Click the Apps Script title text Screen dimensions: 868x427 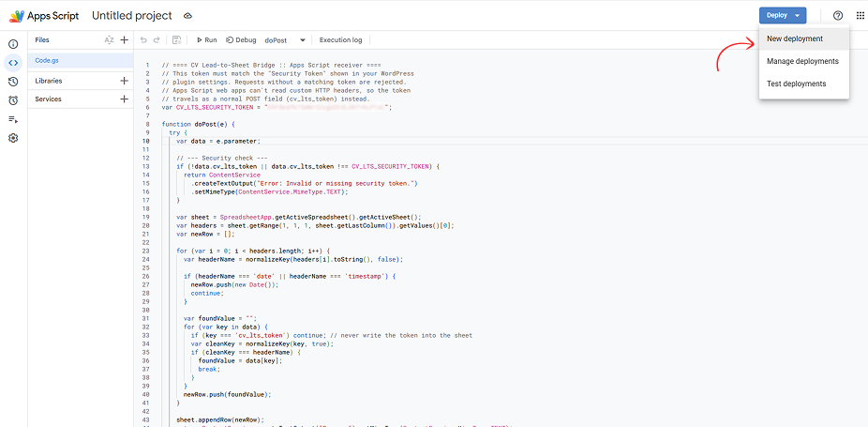click(x=53, y=16)
